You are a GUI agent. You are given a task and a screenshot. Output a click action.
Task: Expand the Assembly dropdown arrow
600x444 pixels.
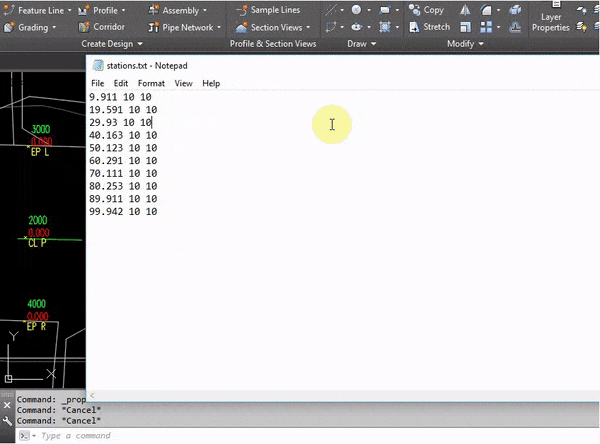tap(205, 10)
